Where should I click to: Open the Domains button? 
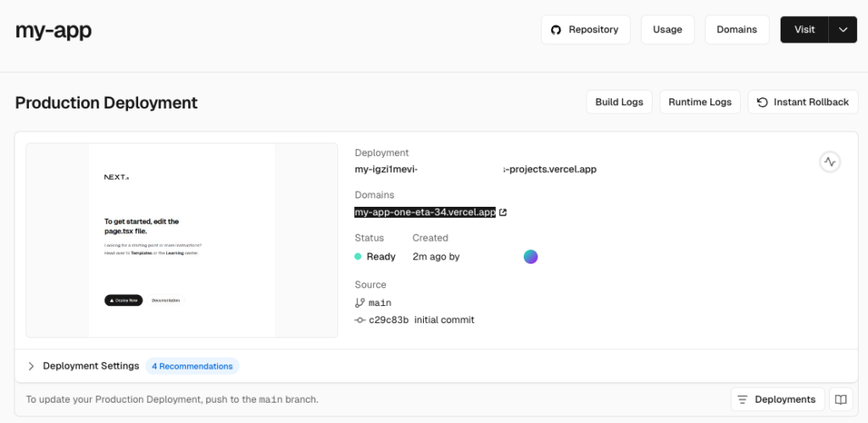737,30
